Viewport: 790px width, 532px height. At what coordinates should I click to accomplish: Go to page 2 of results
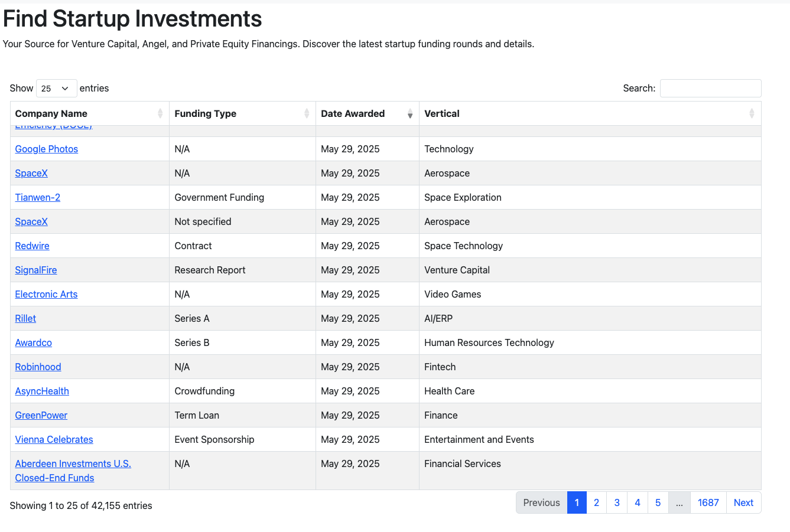596,502
